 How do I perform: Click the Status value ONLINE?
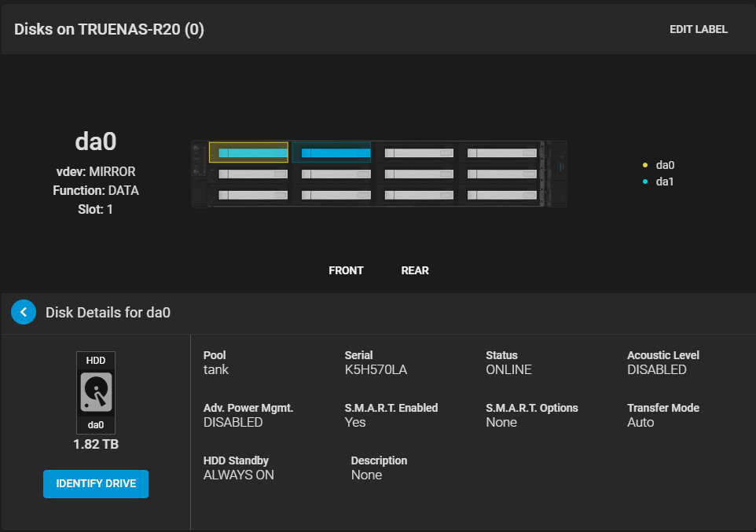[508, 369]
